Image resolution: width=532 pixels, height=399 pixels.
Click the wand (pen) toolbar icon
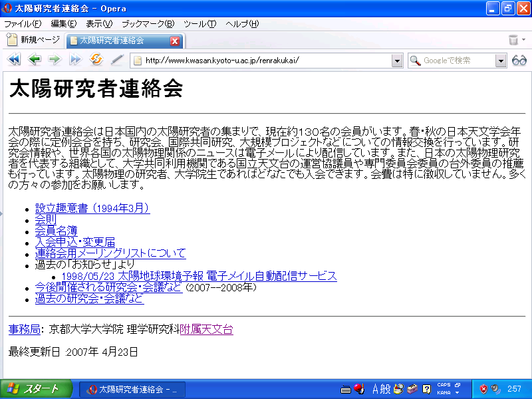coord(117,60)
